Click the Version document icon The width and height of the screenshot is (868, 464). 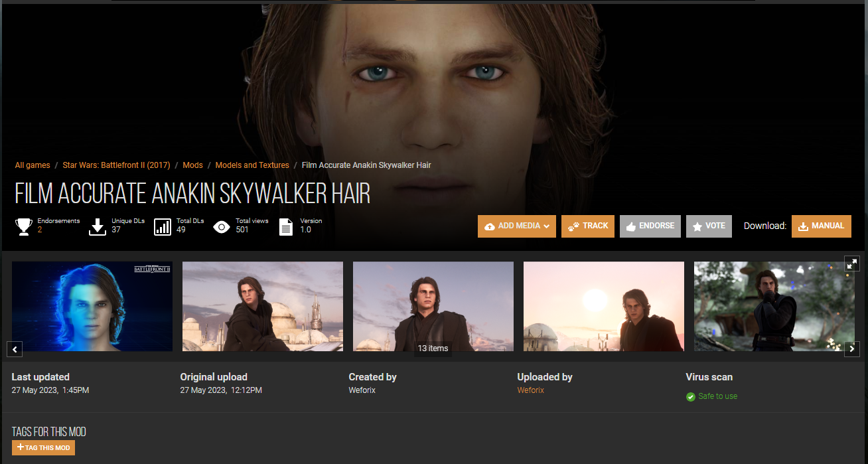[x=285, y=226]
